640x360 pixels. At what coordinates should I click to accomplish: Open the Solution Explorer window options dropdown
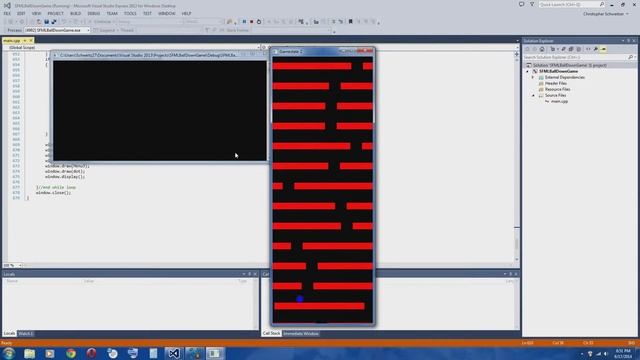[x=623, y=41]
